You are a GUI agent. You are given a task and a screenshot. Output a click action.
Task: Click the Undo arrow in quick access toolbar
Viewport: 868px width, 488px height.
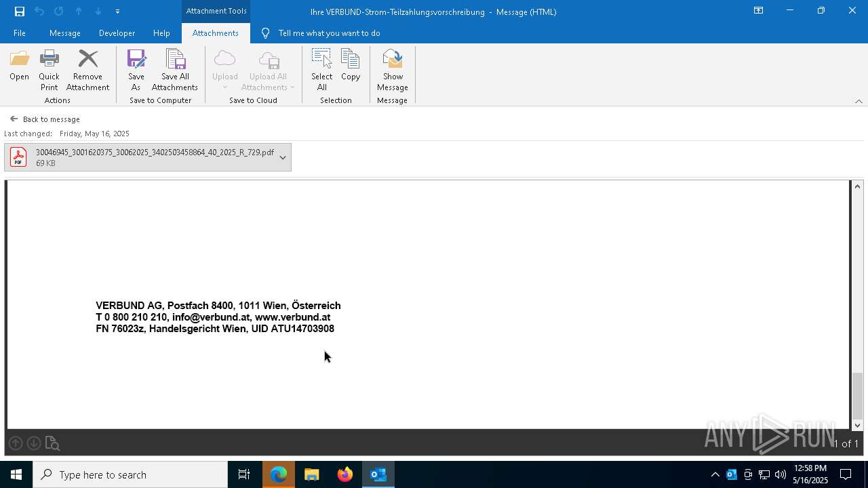pyautogui.click(x=39, y=12)
